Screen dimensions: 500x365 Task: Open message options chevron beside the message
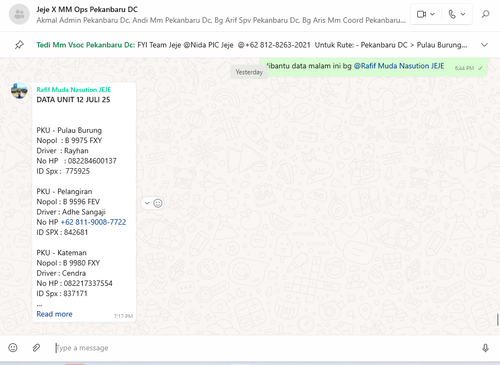tap(147, 203)
